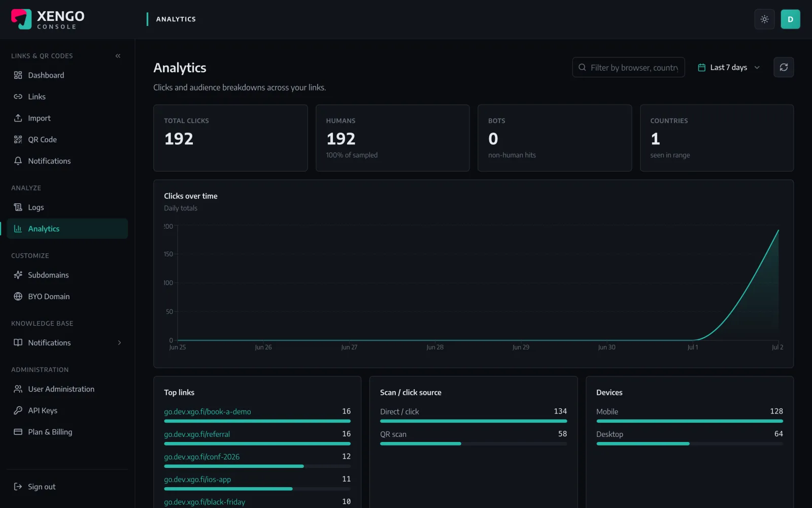The height and width of the screenshot is (508, 812).
Task: Click the search magnifier icon in filter
Action: click(582, 67)
